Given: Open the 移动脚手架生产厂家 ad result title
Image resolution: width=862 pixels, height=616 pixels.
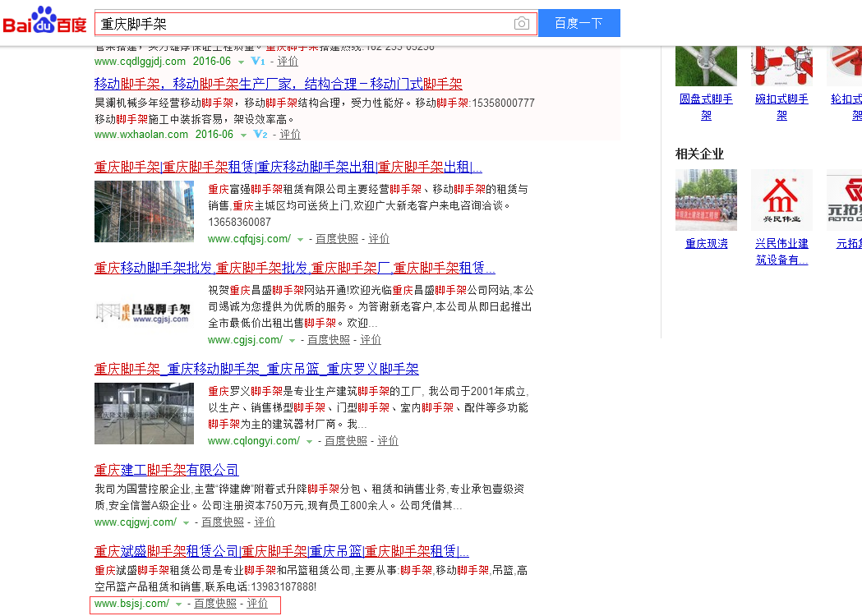Looking at the screenshot, I should [x=278, y=85].
